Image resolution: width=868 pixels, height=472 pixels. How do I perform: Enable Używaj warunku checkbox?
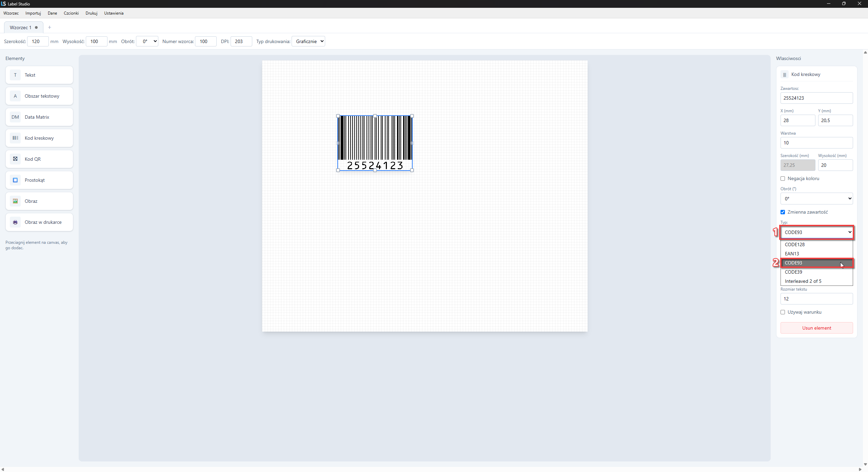click(x=783, y=312)
